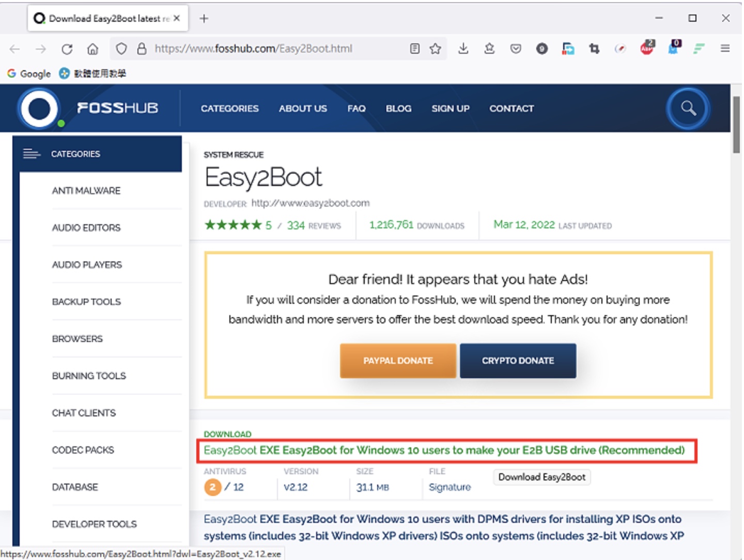This screenshot has height=560, width=744.
Task: Open developer link www.easy2boot.com
Action: 311,203
